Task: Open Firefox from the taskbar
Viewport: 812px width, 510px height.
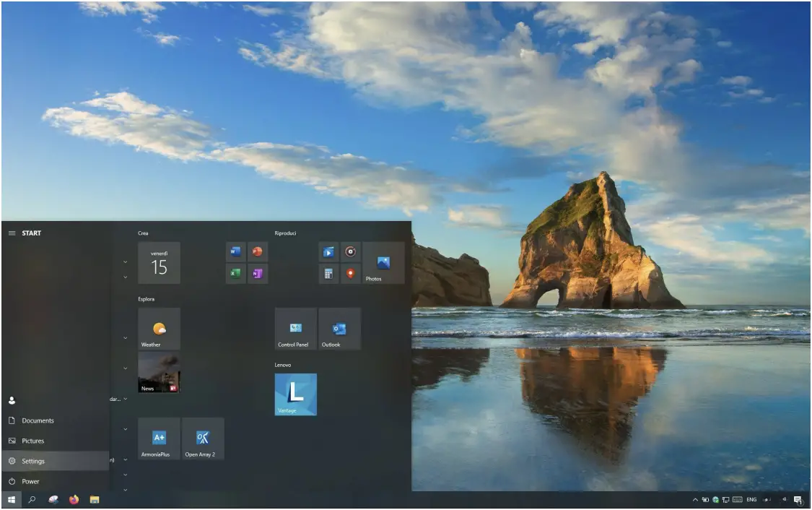Action: click(x=74, y=500)
